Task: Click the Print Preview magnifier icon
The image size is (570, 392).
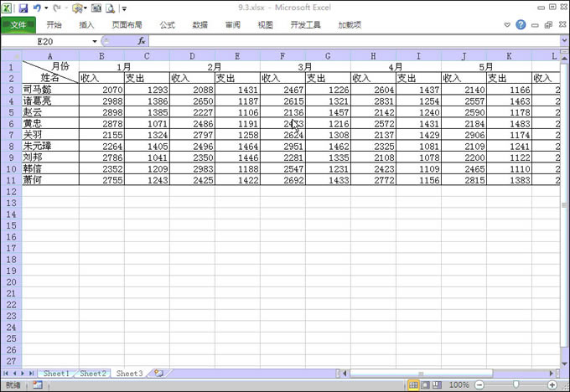Action: coord(110,8)
